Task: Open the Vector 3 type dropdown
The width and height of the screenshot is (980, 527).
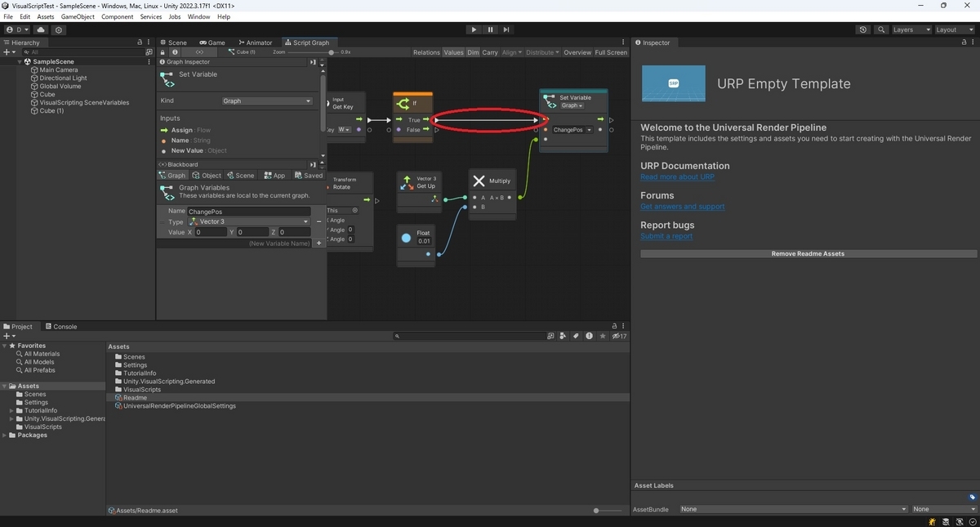Action: pos(248,221)
